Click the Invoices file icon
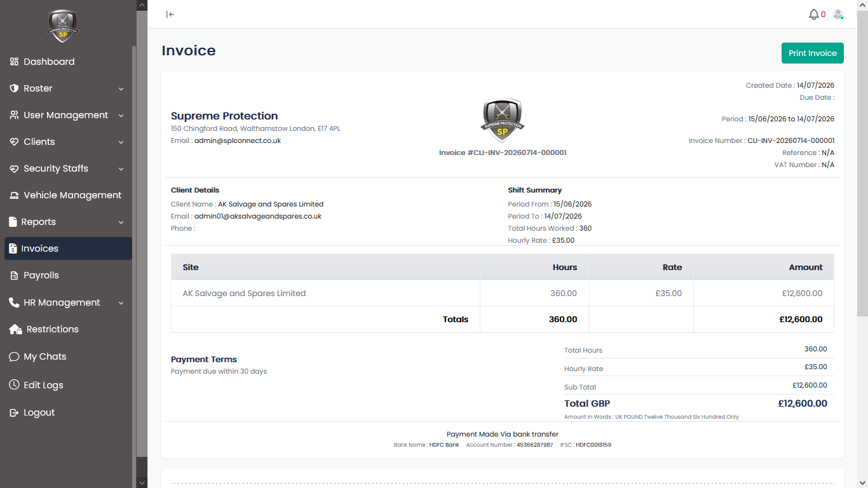The height and width of the screenshot is (488, 868). click(x=13, y=248)
